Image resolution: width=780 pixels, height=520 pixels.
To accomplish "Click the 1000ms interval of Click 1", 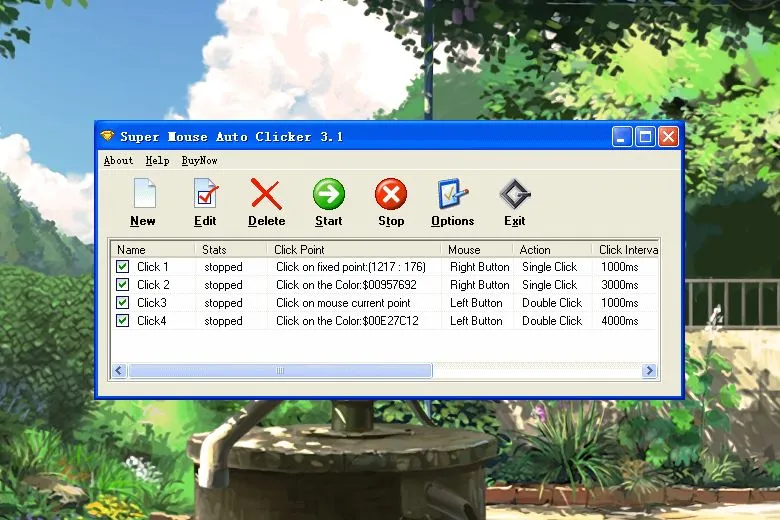I will click(620, 267).
